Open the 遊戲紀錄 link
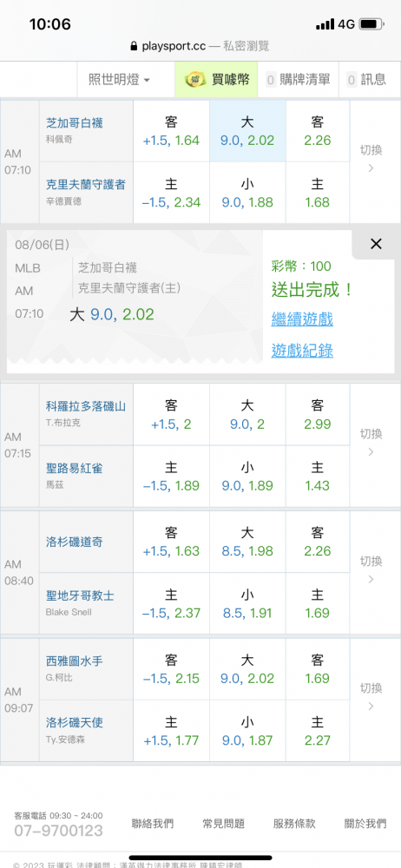This screenshot has width=401, height=868. (x=302, y=351)
